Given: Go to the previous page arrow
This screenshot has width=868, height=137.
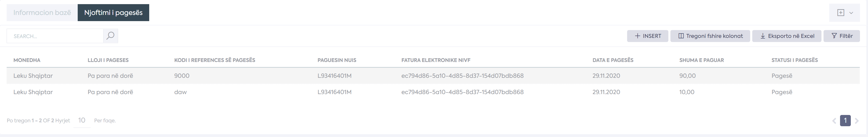Looking at the screenshot, I should (x=834, y=120).
